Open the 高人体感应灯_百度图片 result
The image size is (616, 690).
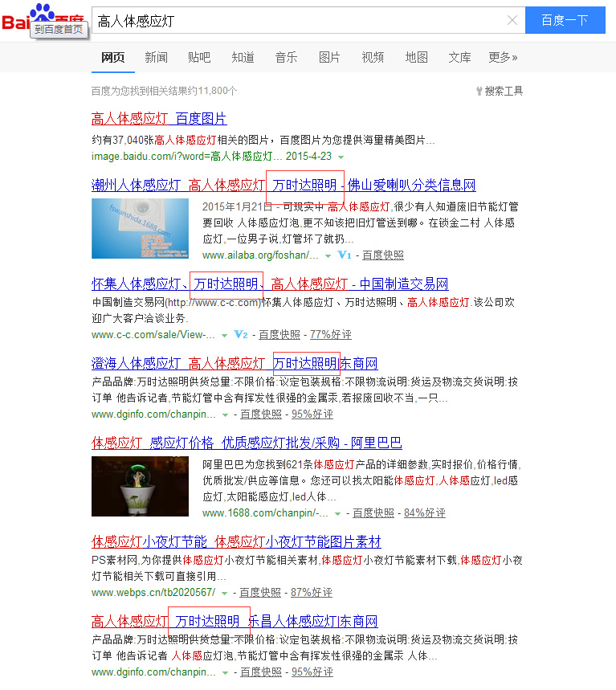pos(159,119)
